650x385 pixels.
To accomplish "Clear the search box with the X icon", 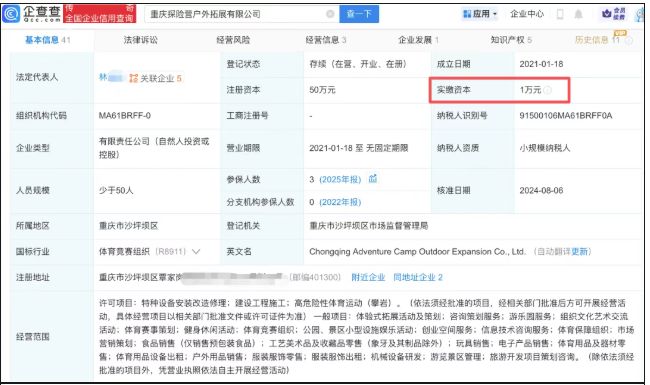I will pos(330,14).
